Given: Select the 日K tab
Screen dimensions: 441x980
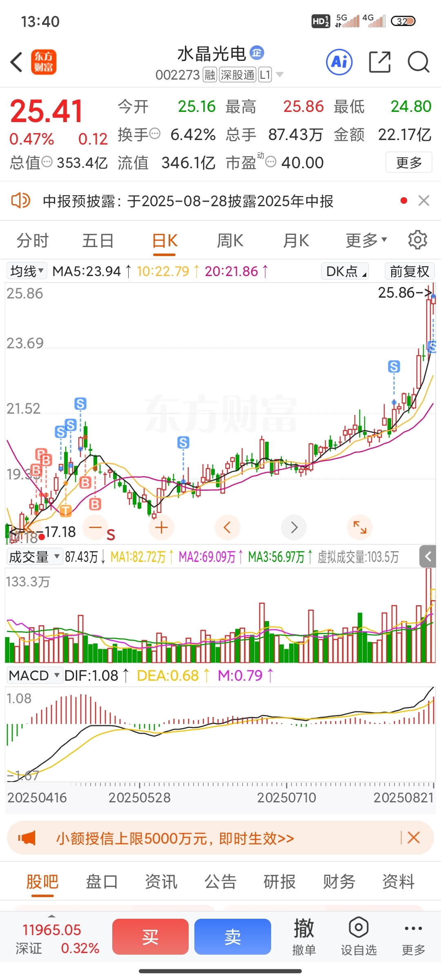Looking at the screenshot, I should coord(165,241).
